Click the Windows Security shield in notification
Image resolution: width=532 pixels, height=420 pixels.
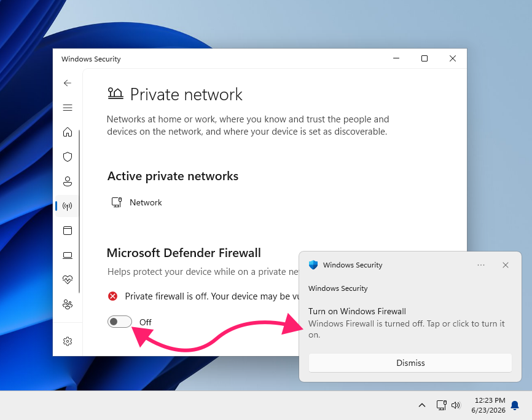point(313,265)
